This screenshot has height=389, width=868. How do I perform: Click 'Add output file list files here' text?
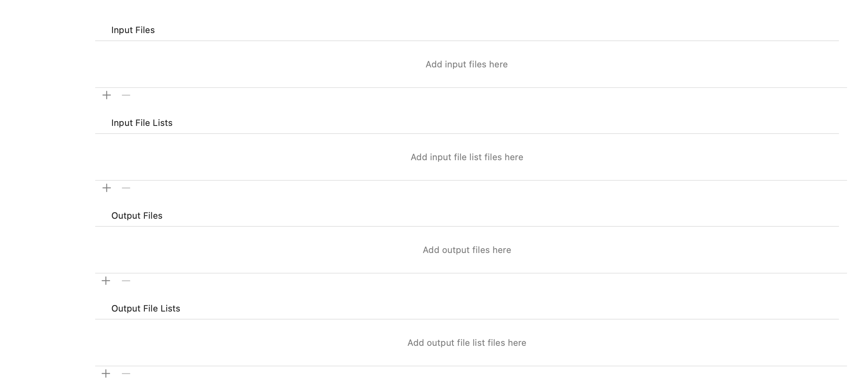click(x=467, y=343)
